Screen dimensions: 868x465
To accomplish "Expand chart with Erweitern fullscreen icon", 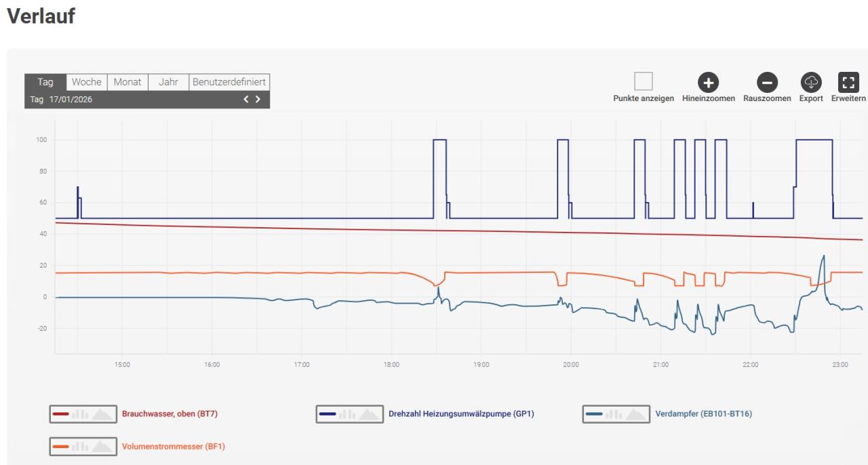I will click(848, 83).
